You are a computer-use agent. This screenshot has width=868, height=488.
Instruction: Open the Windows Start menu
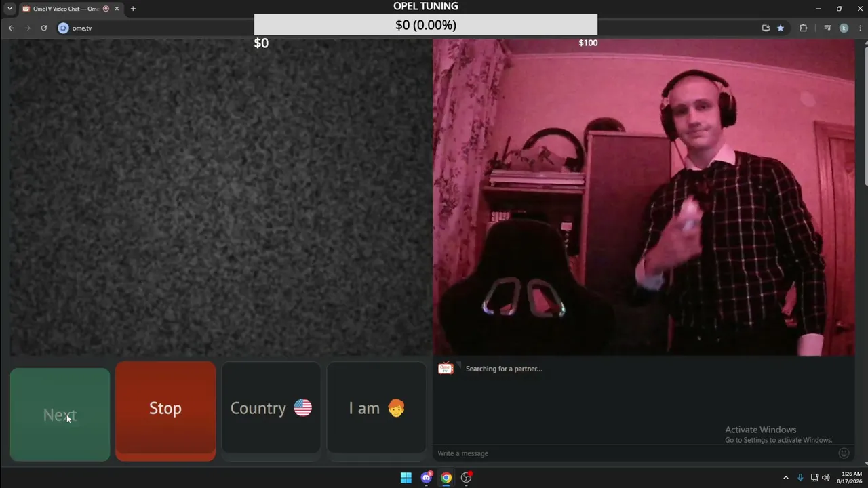(x=406, y=478)
